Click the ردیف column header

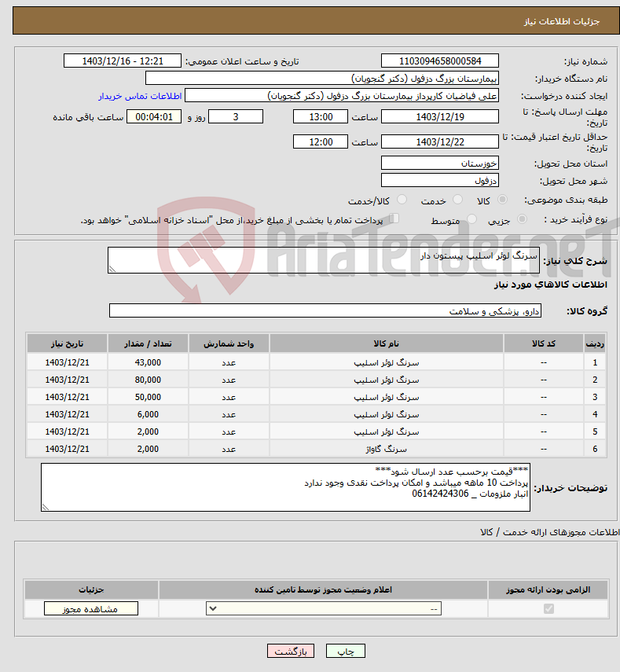tap(595, 343)
